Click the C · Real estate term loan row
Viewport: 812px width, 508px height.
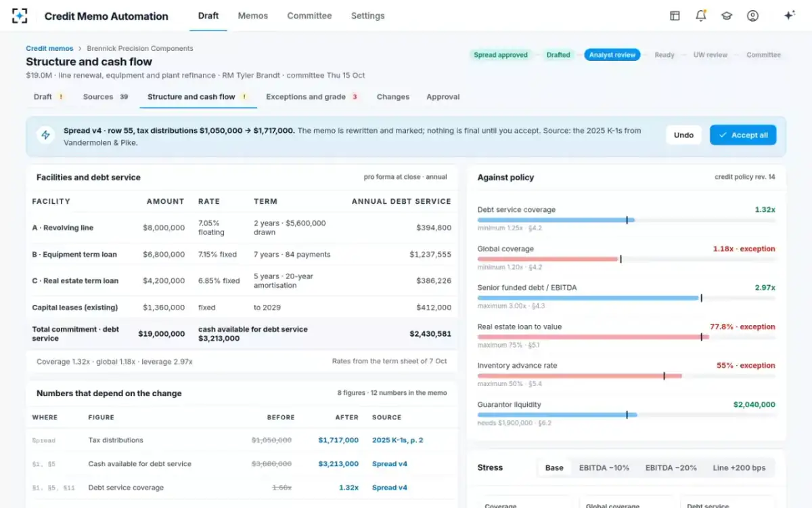(242, 281)
